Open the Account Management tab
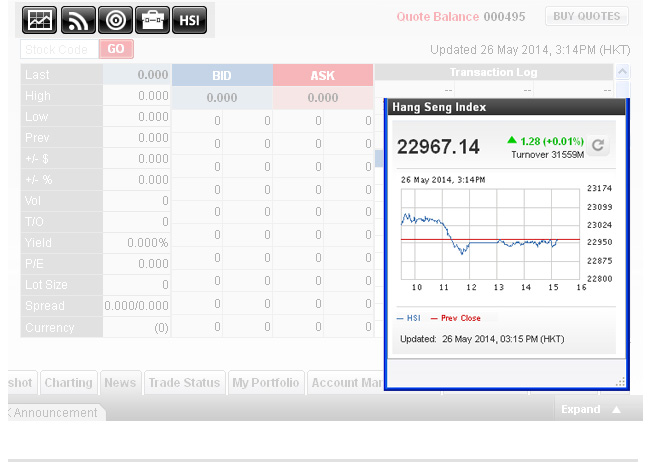 click(346, 382)
